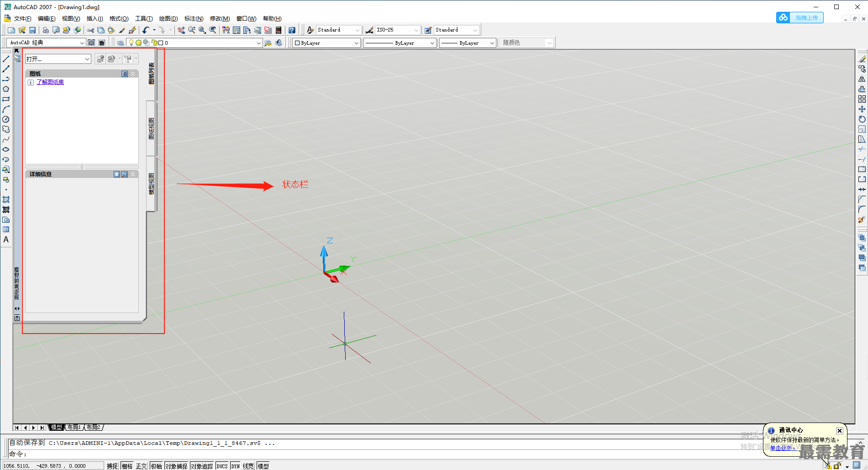Jump to the first layout tab arrow
The image size is (868, 470).
[17, 428]
